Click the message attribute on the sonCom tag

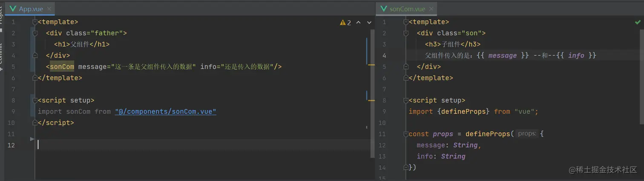tap(137, 67)
